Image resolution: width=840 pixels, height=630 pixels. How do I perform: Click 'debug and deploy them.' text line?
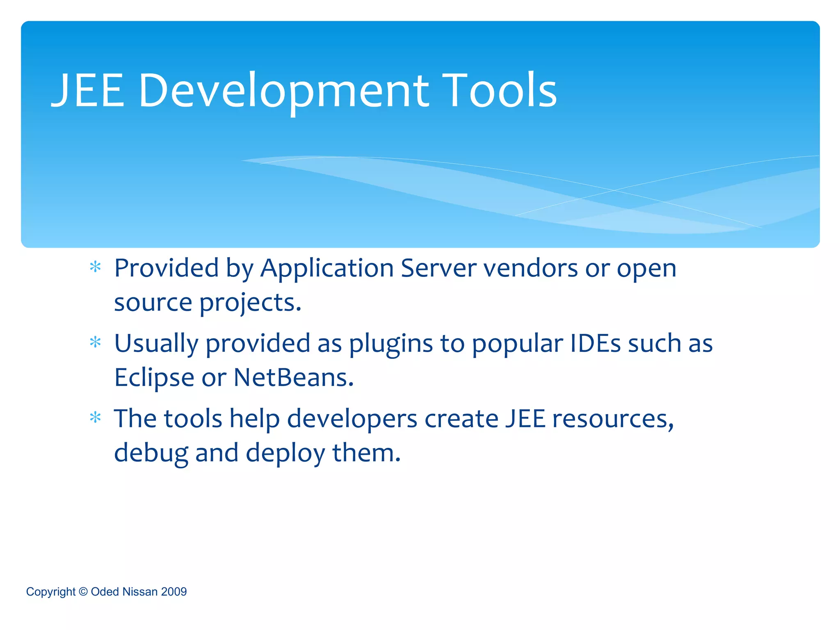point(257,453)
